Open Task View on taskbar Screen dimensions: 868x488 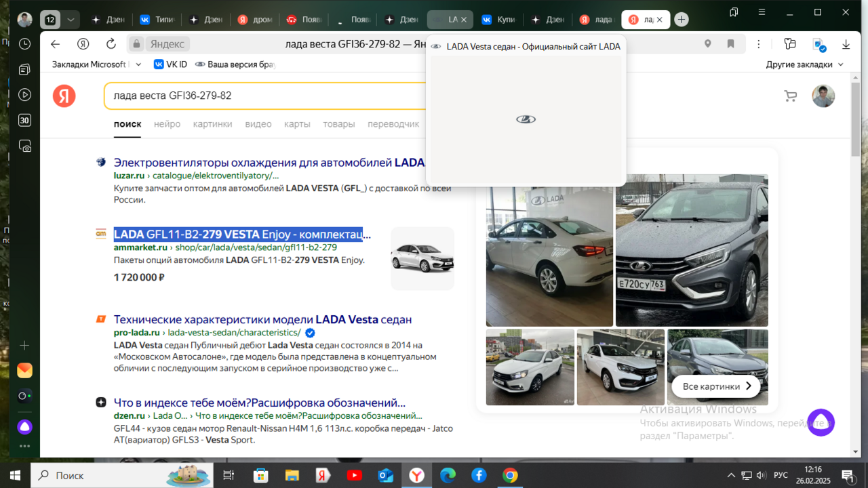(229, 475)
